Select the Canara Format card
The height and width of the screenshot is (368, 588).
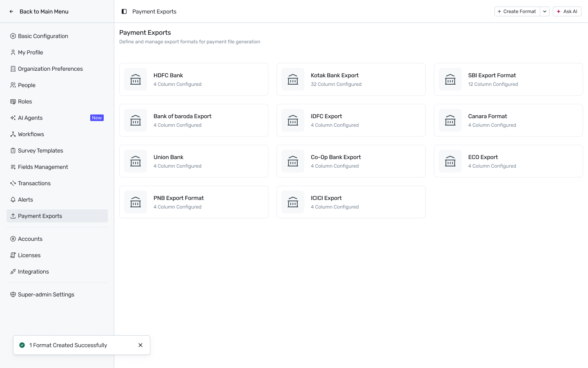(508, 120)
